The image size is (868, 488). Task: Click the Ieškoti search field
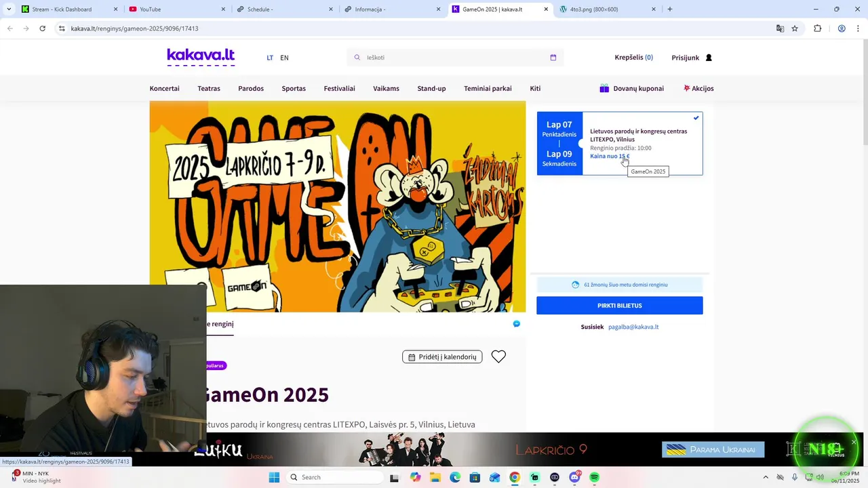[455, 58]
